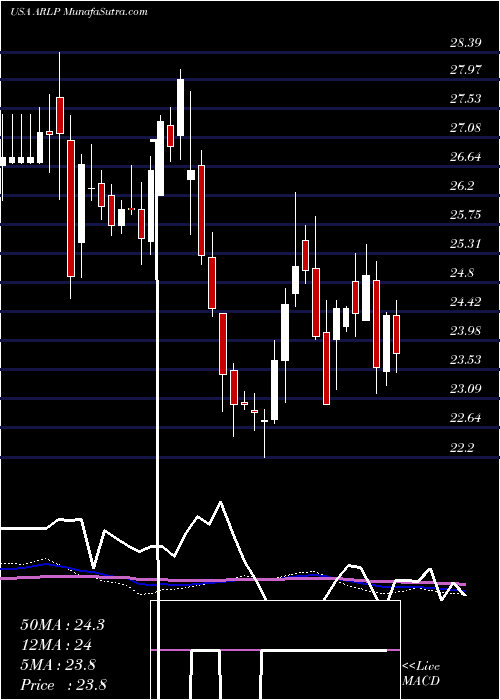500x700 pixels.
Task: Click the 27.53 price axis label
Action: tap(466, 99)
